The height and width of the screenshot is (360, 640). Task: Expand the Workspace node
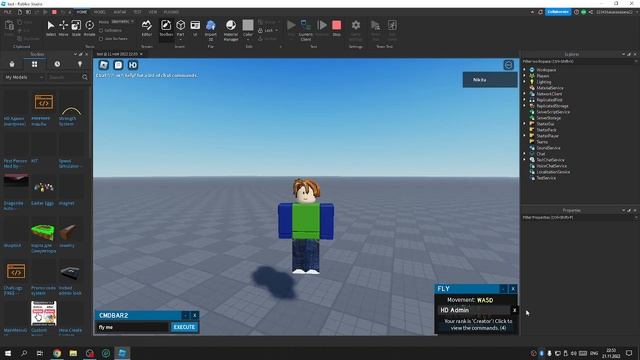tap(525, 70)
